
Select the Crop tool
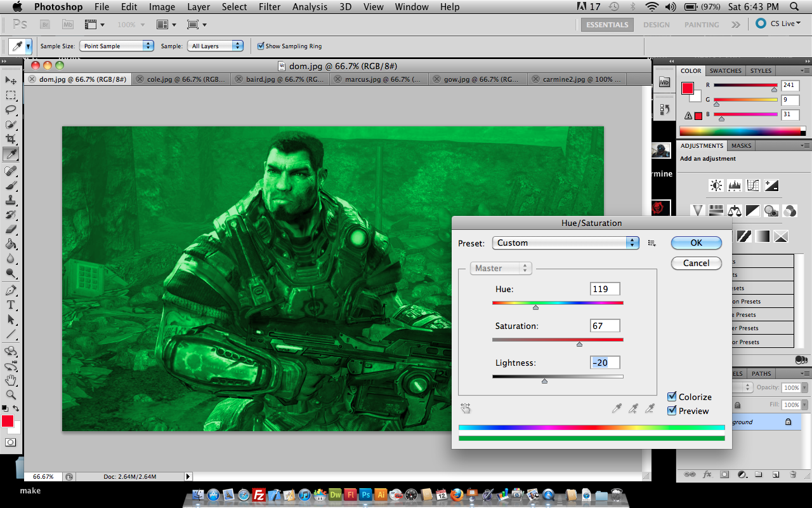click(11, 139)
